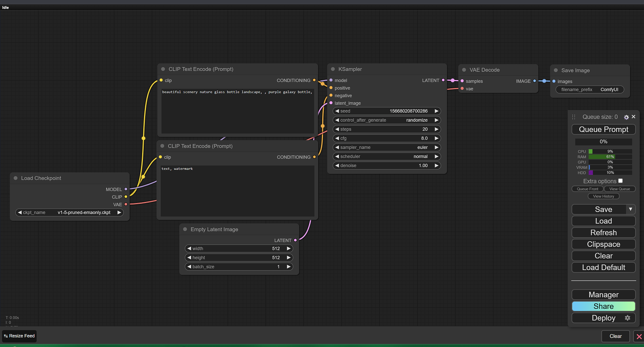The width and height of the screenshot is (644, 347).
Task: Increase steps value with right arrow
Action: point(436,129)
